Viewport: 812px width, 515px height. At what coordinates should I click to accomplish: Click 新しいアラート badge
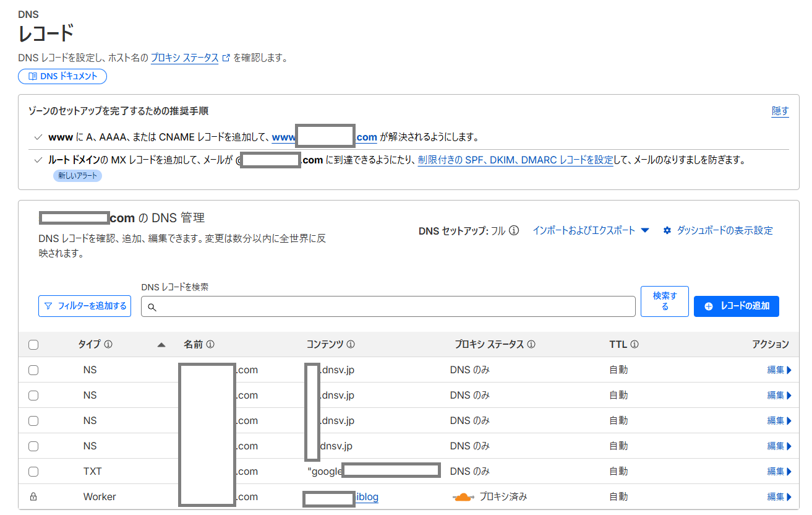point(77,176)
